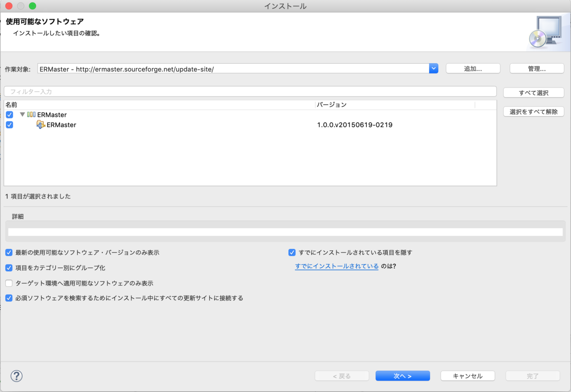Click the 1 項目が選択されました status text
This screenshot has width=571, height=392.
point(38,196)
